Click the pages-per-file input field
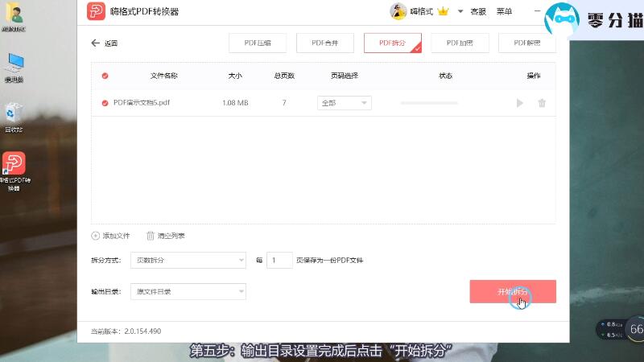The height and width of the screenshot is (362, 644). pos(279,260)
